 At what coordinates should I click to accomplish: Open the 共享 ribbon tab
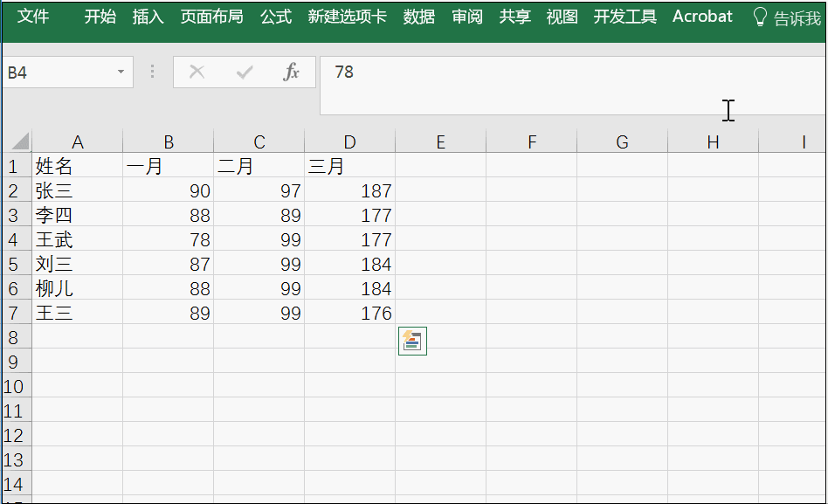[514, 17]
